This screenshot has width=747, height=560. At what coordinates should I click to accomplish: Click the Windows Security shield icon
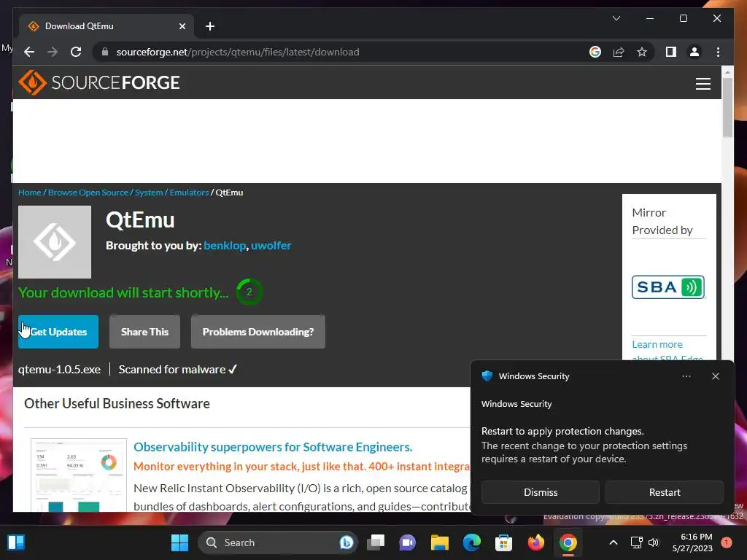[487, 376]
